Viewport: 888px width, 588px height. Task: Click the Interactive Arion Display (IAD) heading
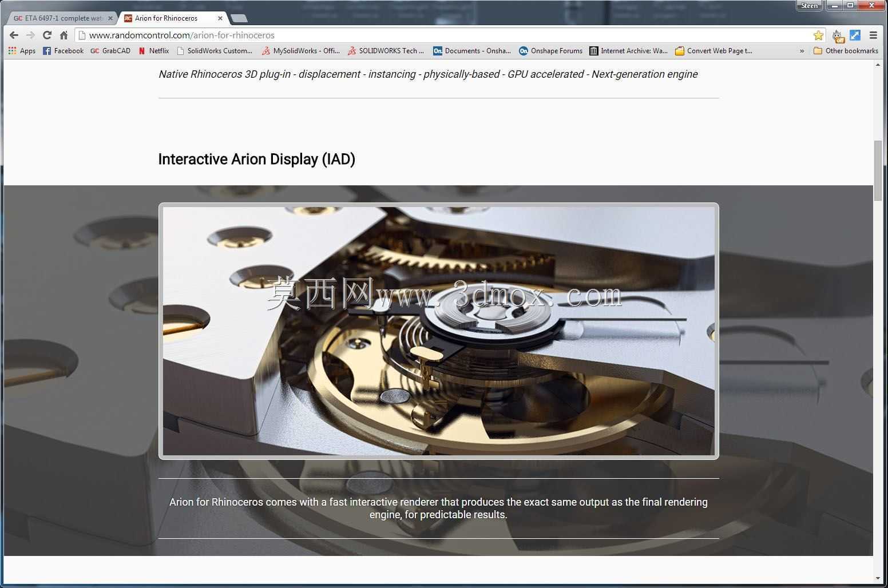(256, 159)
